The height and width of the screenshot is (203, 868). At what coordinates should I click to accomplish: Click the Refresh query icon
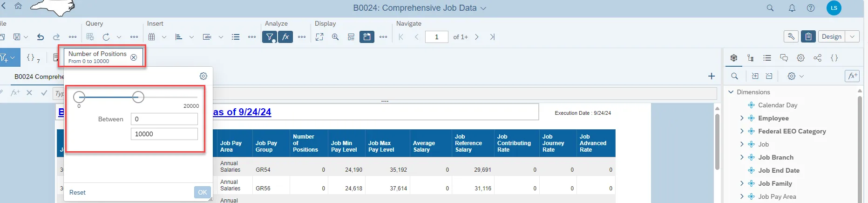pyautogui.click(x=106, y=37)
